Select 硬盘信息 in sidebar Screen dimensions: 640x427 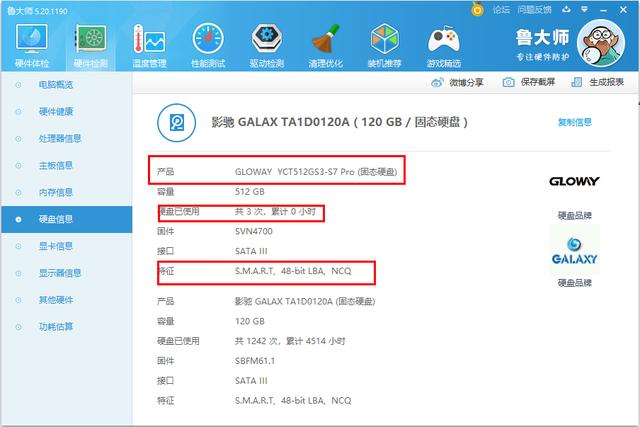tap(67, 219)
